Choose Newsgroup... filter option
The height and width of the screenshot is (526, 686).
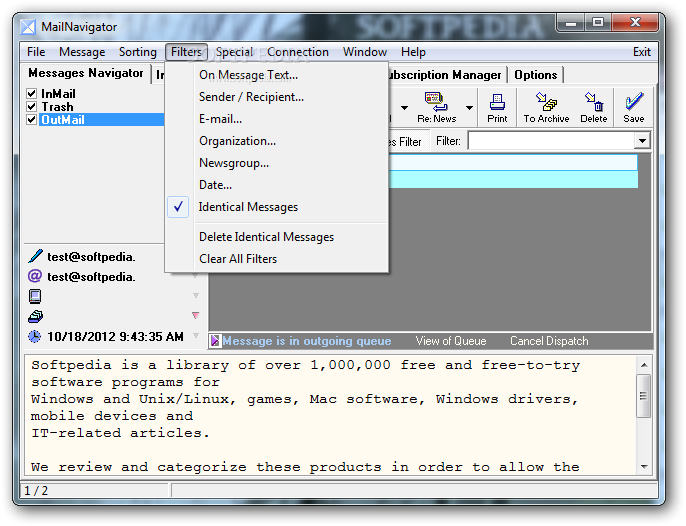276,163
